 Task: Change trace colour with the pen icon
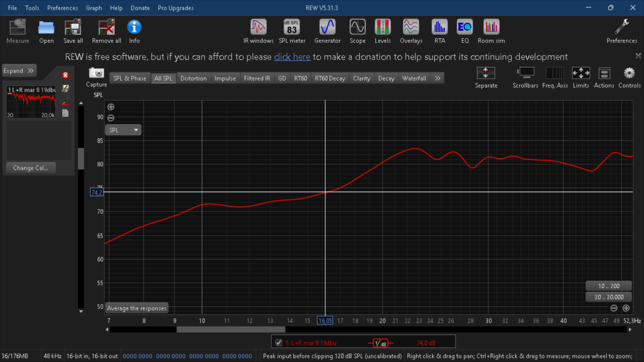click(65, 102)
